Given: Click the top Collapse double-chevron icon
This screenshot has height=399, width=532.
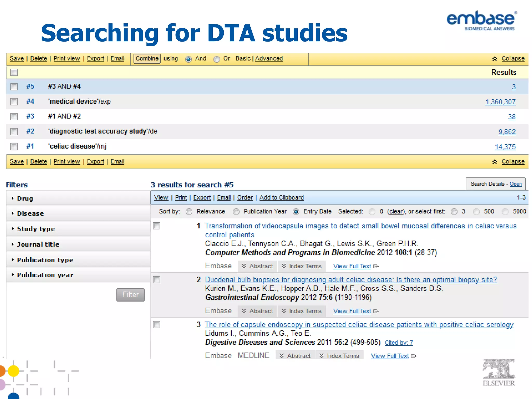Looking at the screenshot, I should pyautogui.click(x=495, y=59).
